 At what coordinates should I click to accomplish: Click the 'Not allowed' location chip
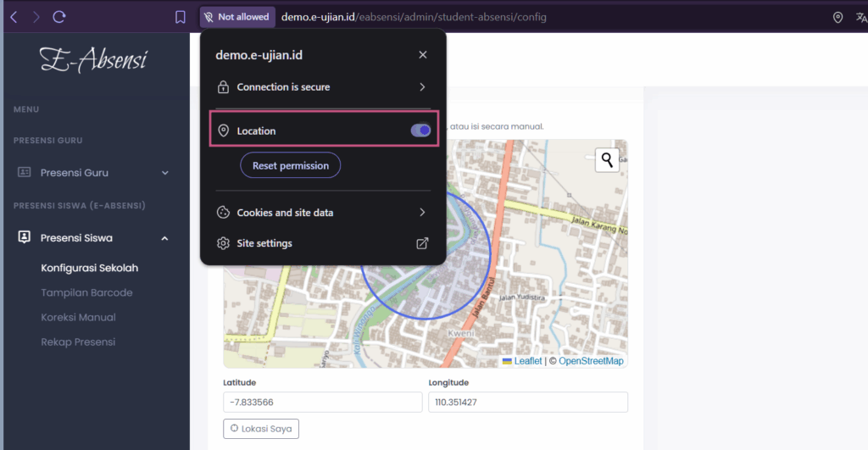[x=237, y=17]
